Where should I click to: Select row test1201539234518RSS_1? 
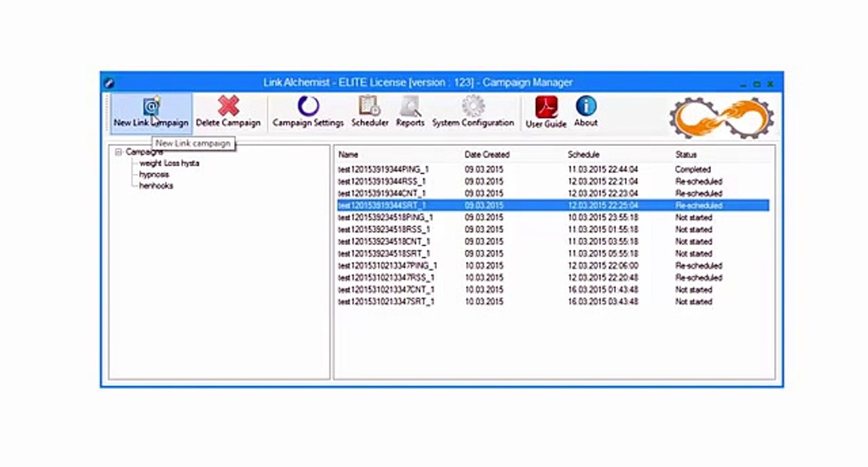click(x=553, y=230)
